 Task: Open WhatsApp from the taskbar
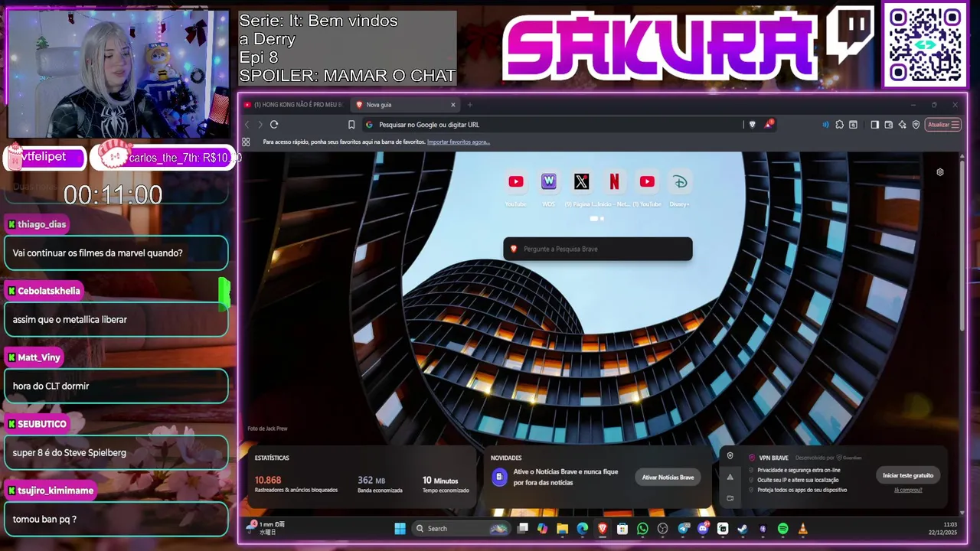(642, 529)
